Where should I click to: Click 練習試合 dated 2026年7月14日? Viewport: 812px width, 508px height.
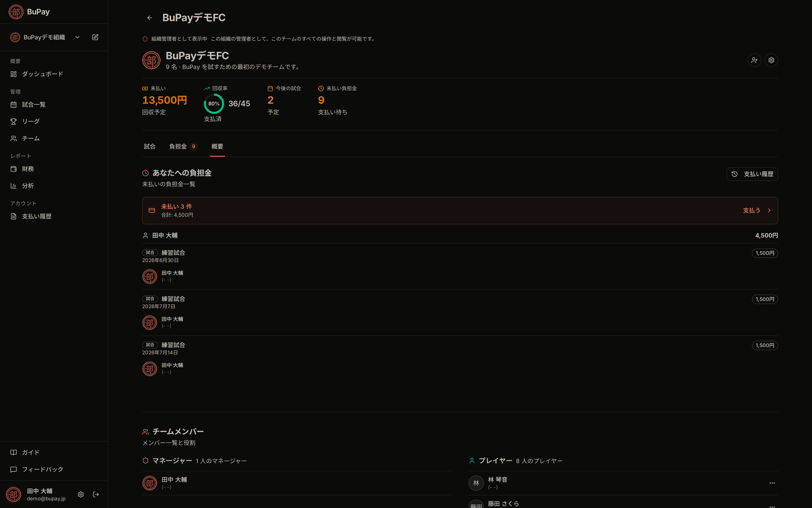click(x=173, y=345)
